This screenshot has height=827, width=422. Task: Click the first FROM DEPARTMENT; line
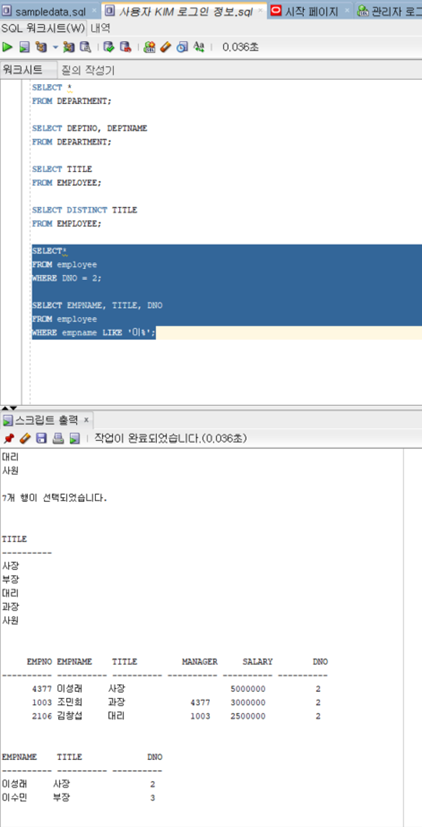72,101
